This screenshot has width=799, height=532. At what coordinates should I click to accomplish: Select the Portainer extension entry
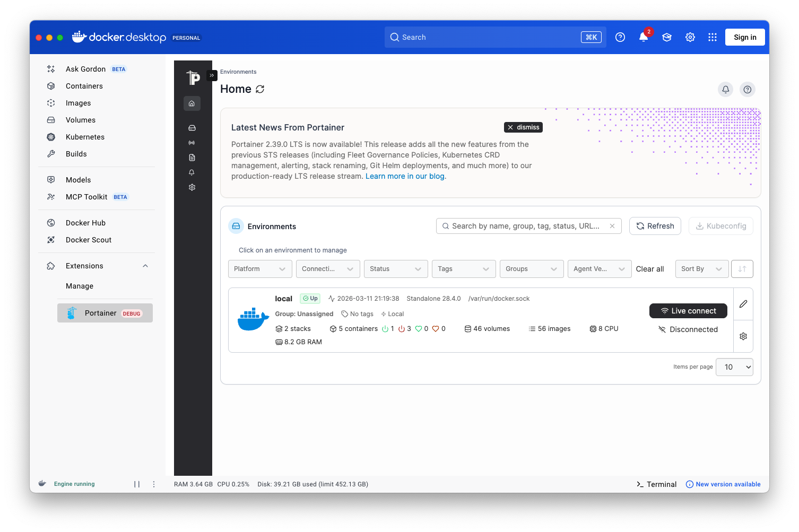coord(105,313)
